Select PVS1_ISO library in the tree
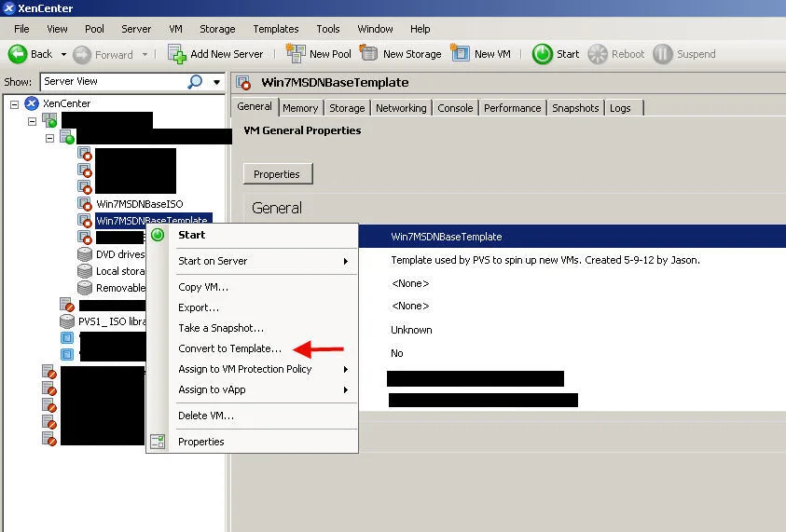This screenshot has width=786, height=532. 112,321
